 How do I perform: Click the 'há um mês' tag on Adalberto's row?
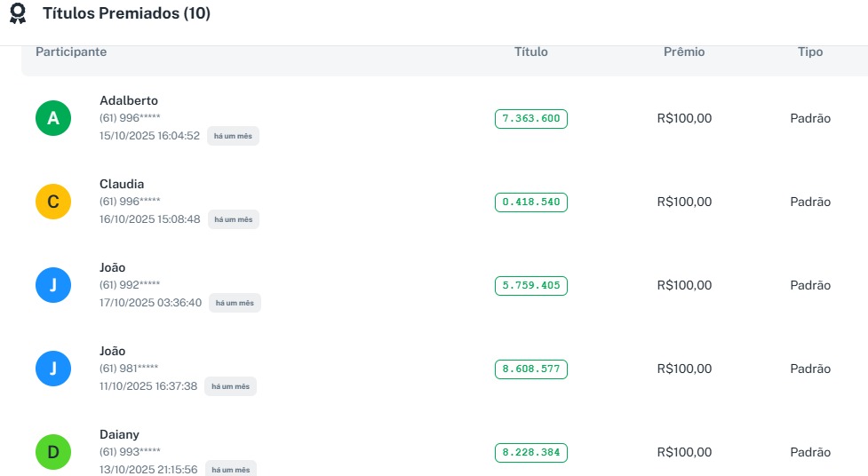[x=233, y=136]
